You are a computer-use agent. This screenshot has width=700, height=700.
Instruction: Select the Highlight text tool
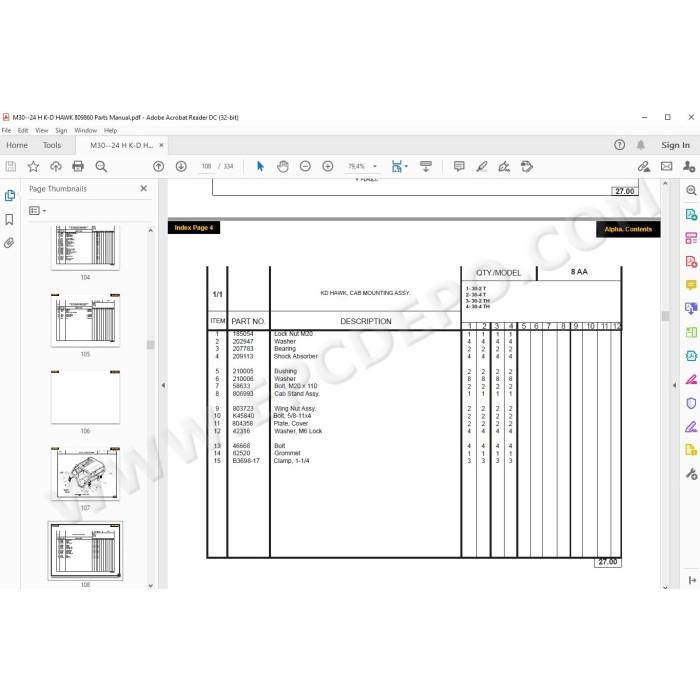tap(482, 167)
